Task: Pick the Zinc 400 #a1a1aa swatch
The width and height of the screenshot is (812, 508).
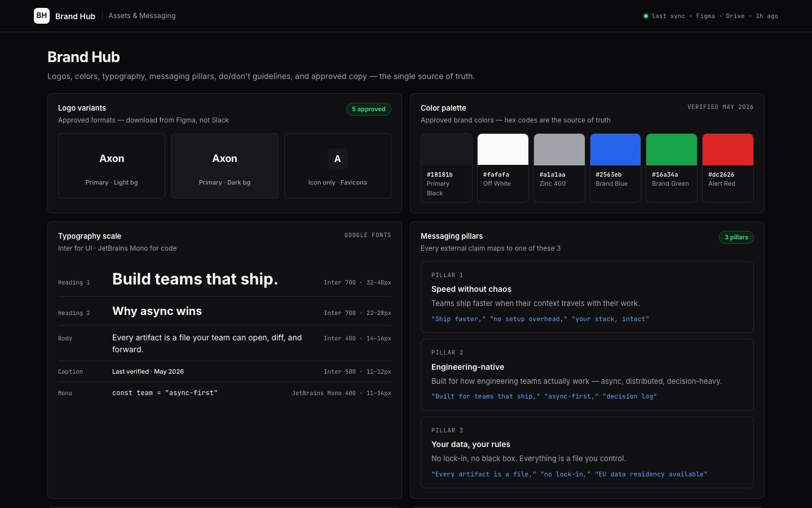Action: [x=559, y=168]
